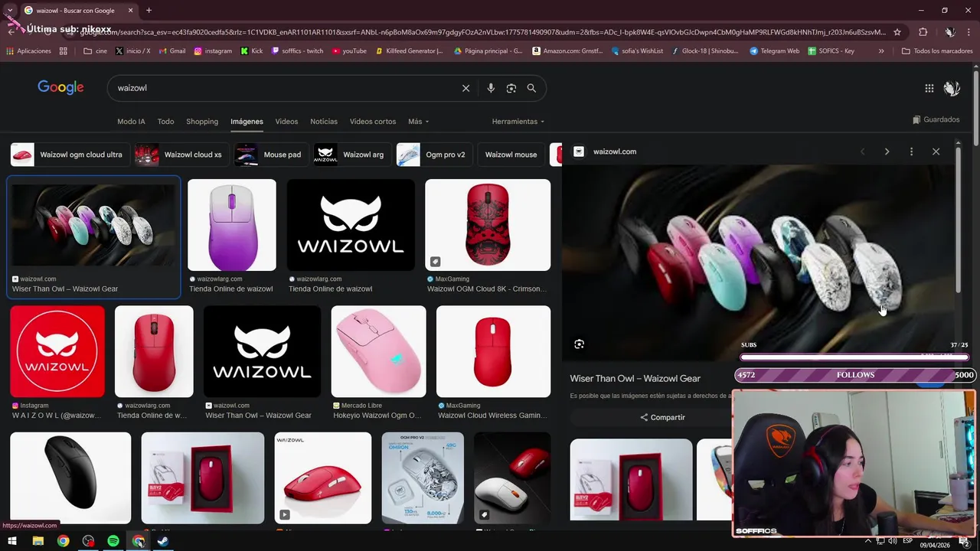Open the Instagram bookmark

coord(213,51)
